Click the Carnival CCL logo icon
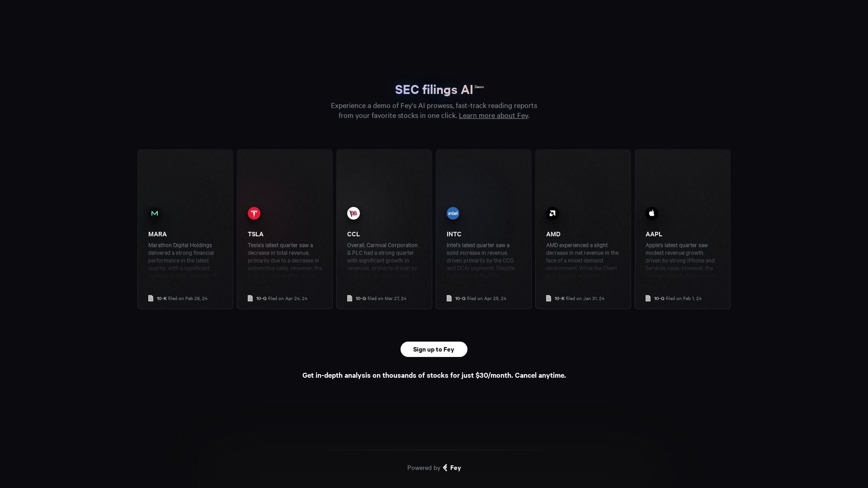The image size is (868, 488). [354, 213]
